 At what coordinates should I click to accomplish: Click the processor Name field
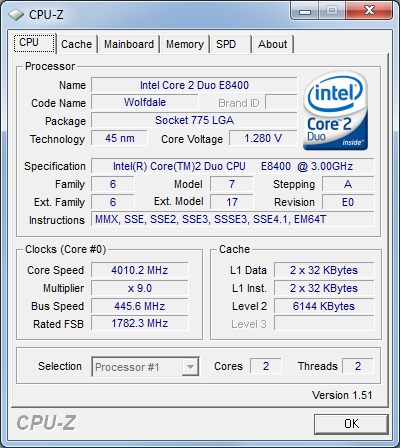click(194, 85)
